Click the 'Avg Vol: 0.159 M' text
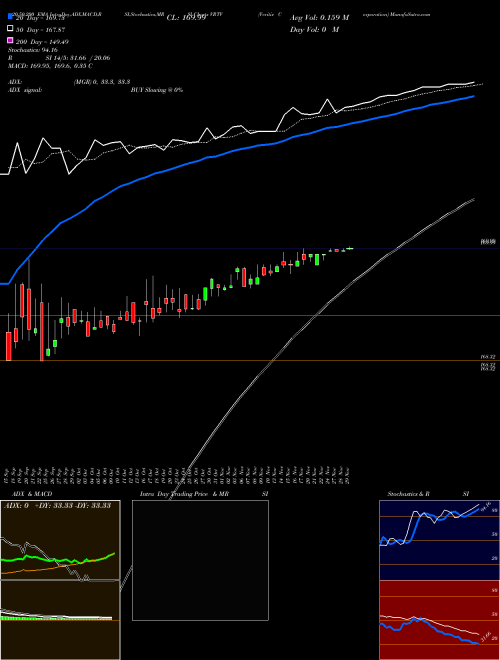 click(x=319, y=18)
